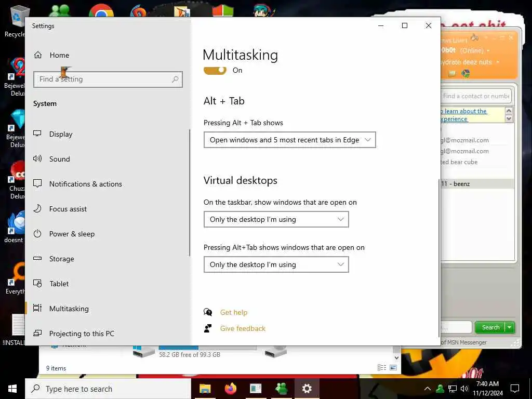Viewport: 532px width, 399px height.
Task: Open the Action Center notifications icon
Action: click(515, 389)
